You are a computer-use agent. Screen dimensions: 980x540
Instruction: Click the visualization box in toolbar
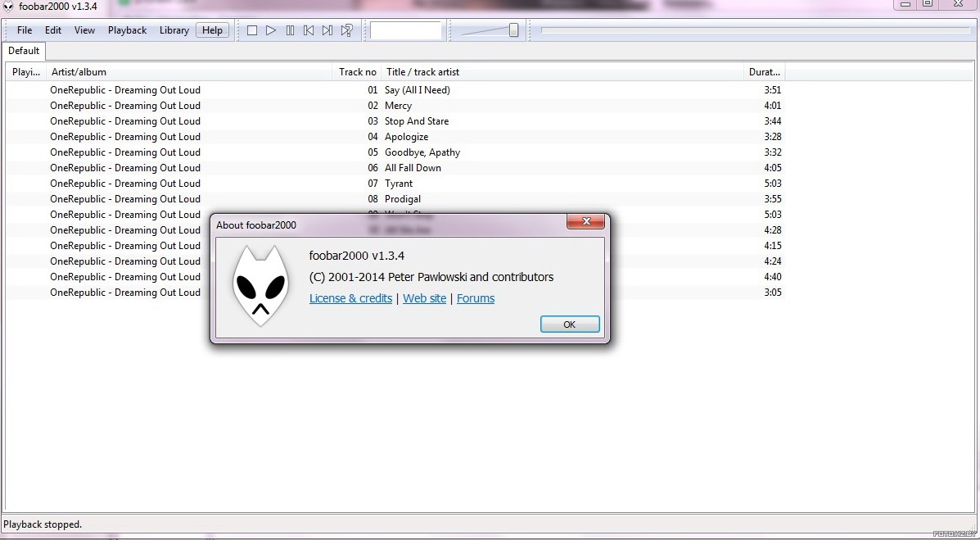click(x=405, y=30)
